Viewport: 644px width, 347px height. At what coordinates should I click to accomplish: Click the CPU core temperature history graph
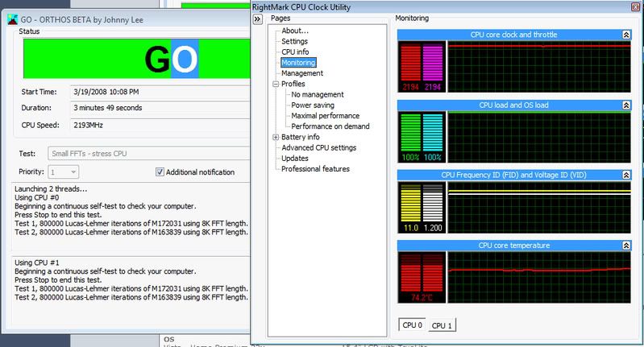pos(539,277)
